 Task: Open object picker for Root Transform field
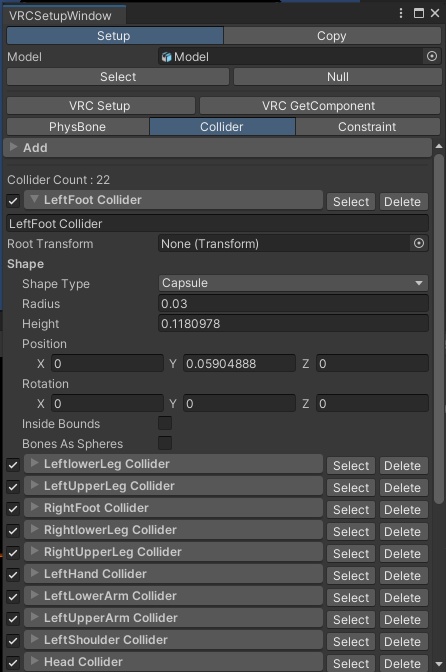(419, 243)
